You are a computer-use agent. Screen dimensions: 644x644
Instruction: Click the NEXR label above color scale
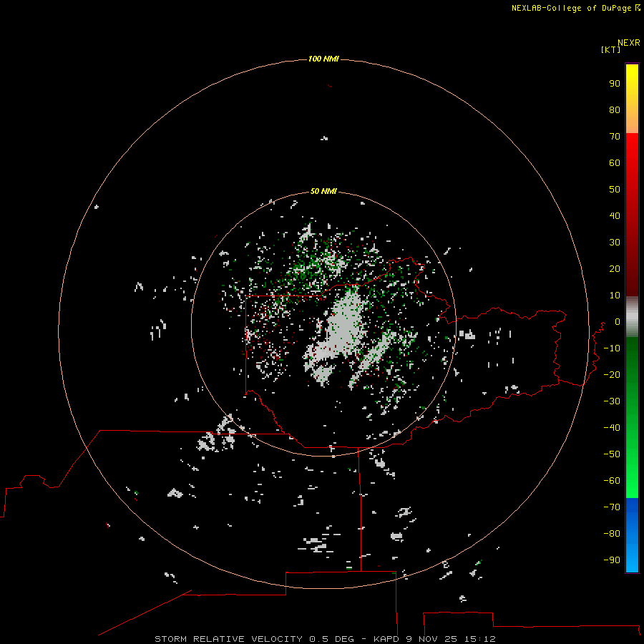pos(628,43)
